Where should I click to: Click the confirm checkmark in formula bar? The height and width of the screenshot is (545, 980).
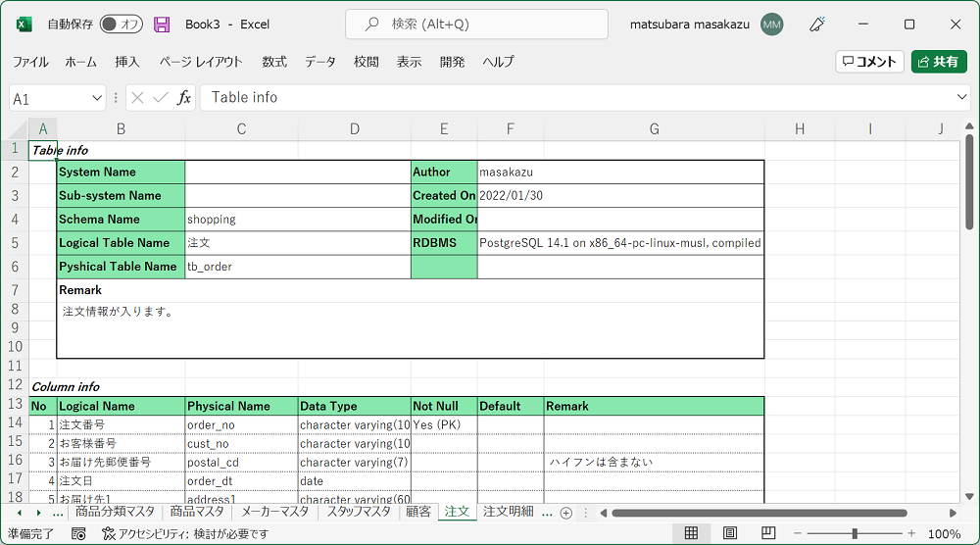161,98
